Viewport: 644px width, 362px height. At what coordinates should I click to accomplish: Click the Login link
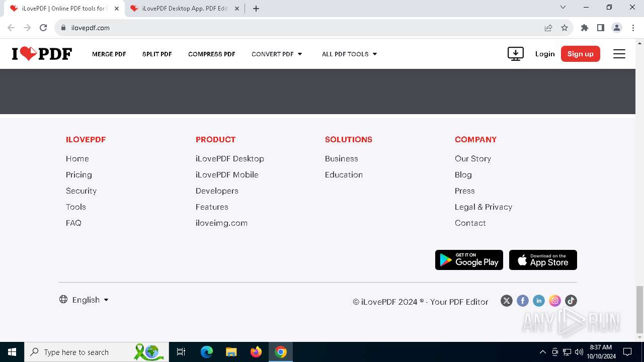[x=545, y=54]
